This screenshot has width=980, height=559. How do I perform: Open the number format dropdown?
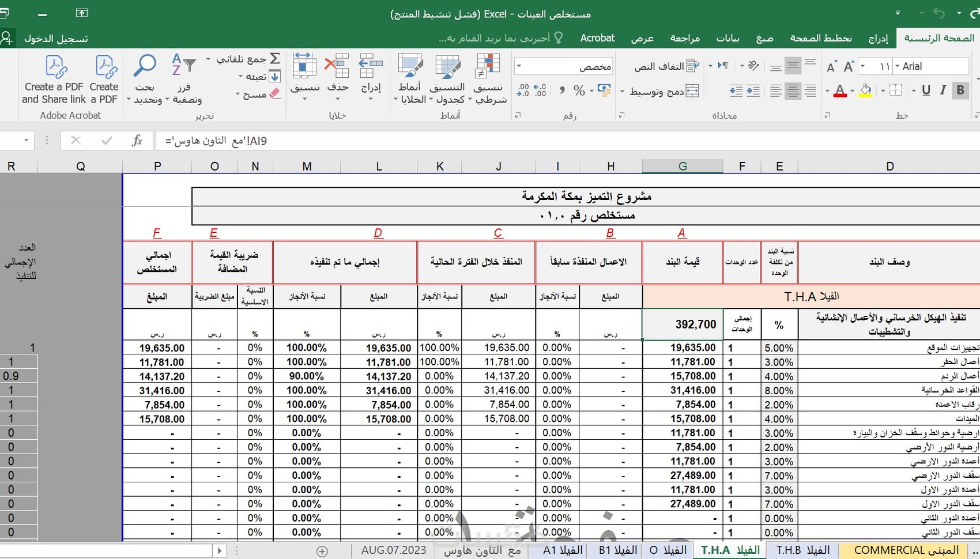click(519, 66)
